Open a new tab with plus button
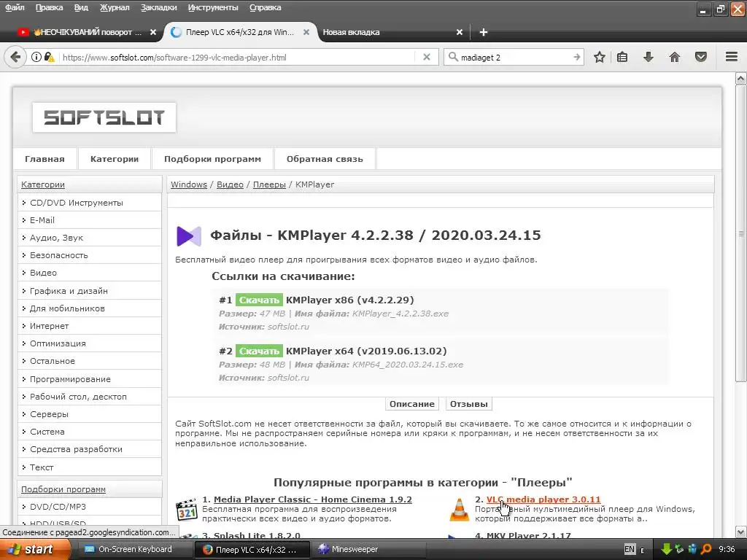 (x=484, y=32)
